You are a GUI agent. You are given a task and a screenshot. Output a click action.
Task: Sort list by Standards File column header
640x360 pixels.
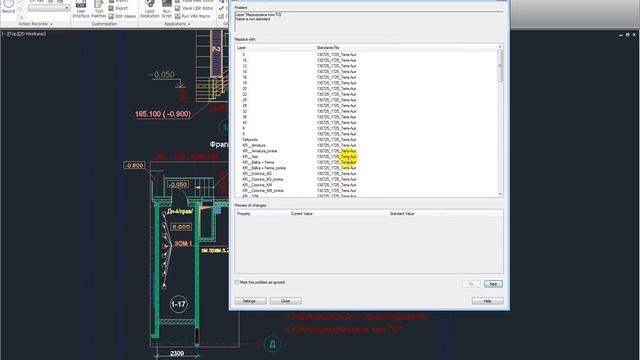354,48
